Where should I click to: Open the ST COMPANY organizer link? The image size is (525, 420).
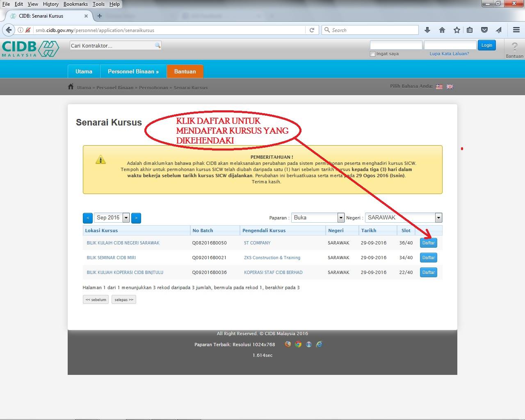257,243
